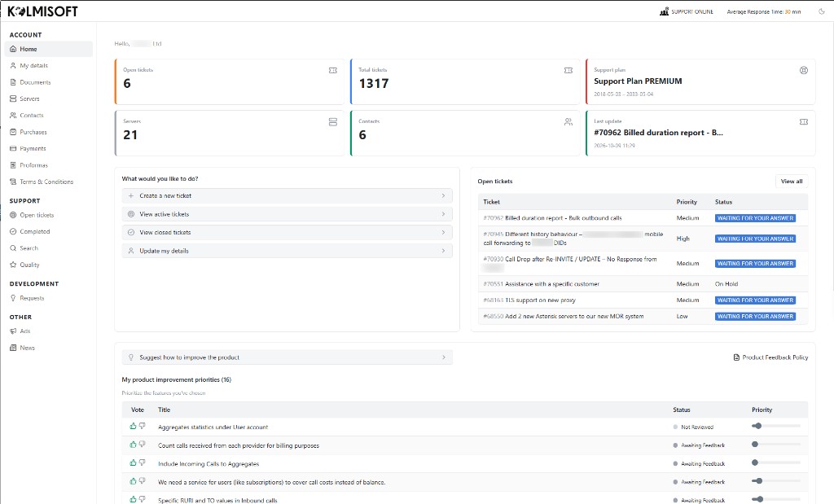Click Waiting For Your Answer badge for #70945
Screen dimensions: 834x504
click(x=755, y=239)
